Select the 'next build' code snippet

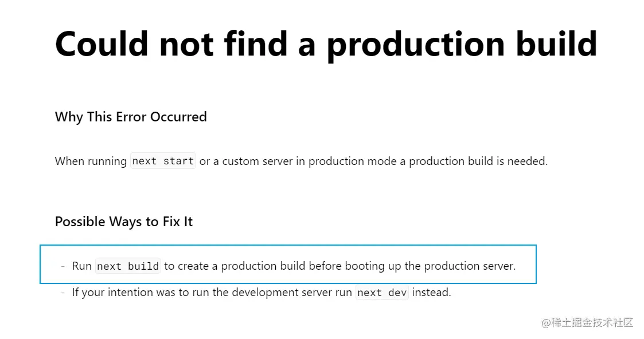tap(128, 266)
